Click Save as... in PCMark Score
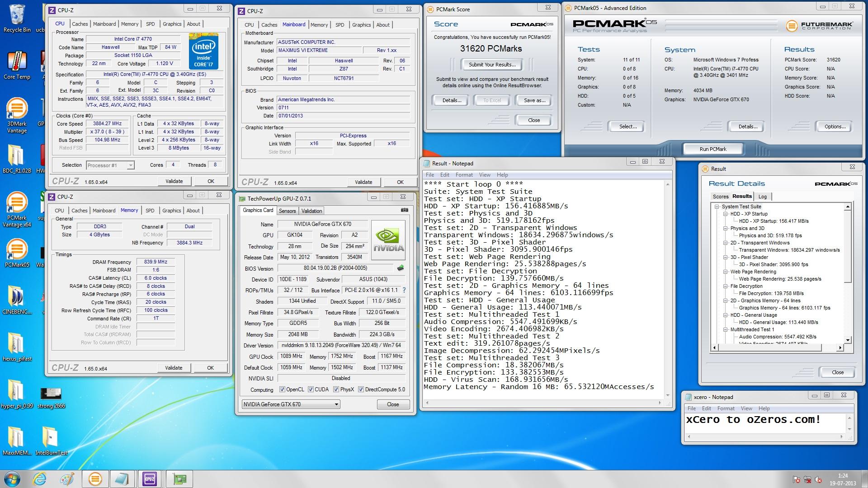This screenshot has height=488, width=868. (534, 100)
